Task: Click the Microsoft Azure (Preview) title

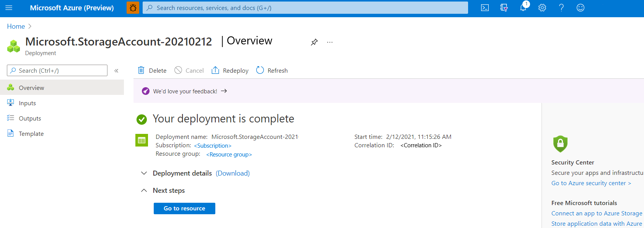Action: pyautogui.click(x=72, y=8)
